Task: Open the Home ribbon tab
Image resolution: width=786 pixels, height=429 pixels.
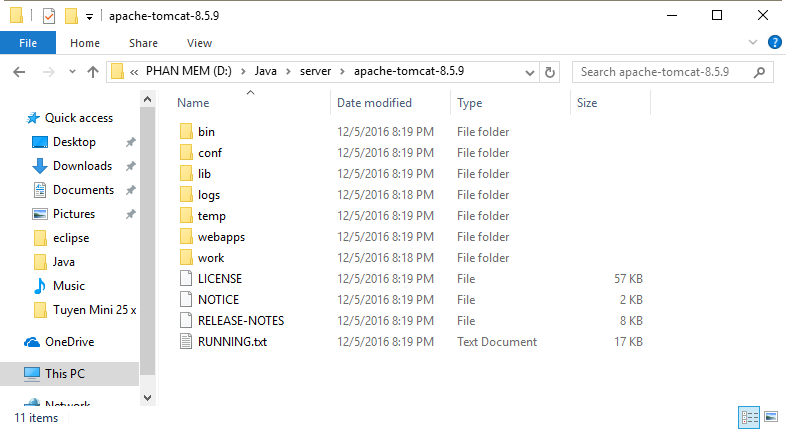Action: [85, 43]
